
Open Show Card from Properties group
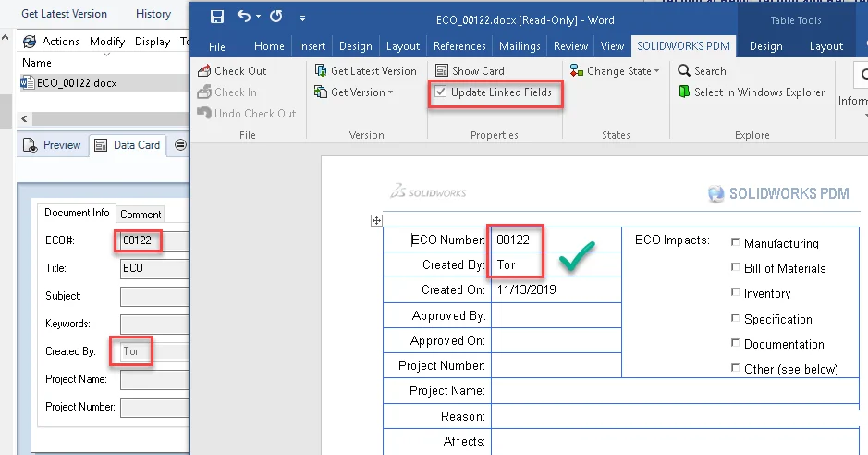click(x=471, y=71)
